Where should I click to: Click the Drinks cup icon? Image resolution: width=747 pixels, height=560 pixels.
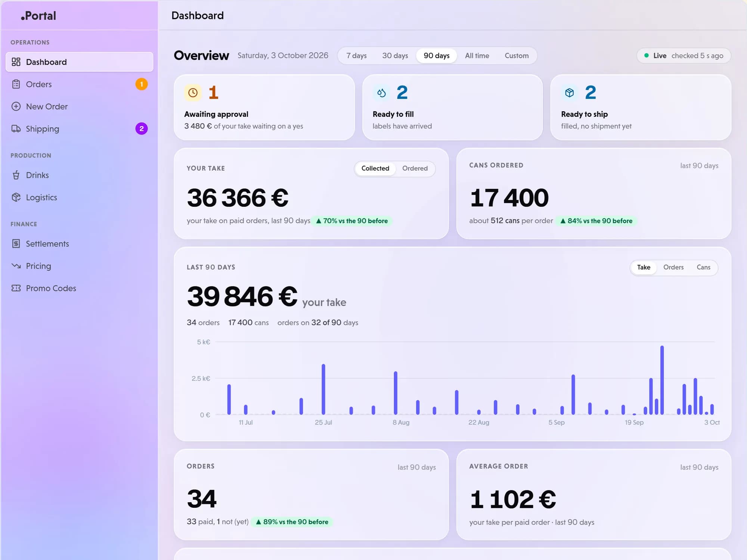pos(16,175)
